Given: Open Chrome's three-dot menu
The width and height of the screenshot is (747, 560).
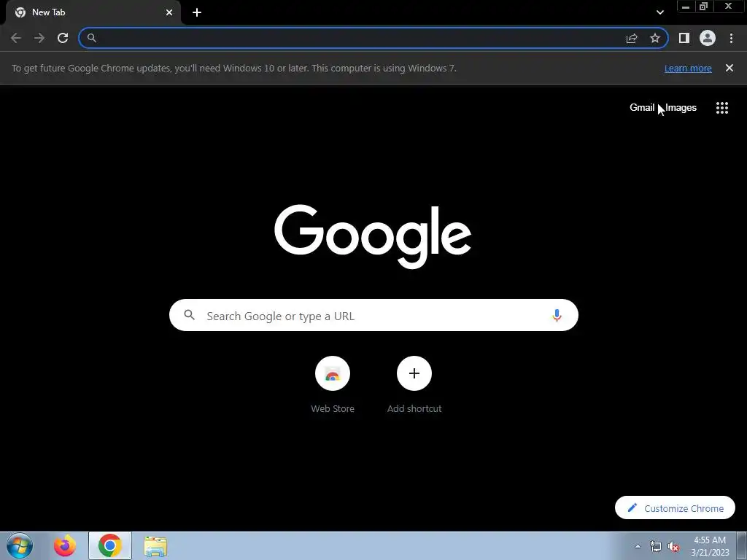Looking at the screenshot, I should (731, 38).
